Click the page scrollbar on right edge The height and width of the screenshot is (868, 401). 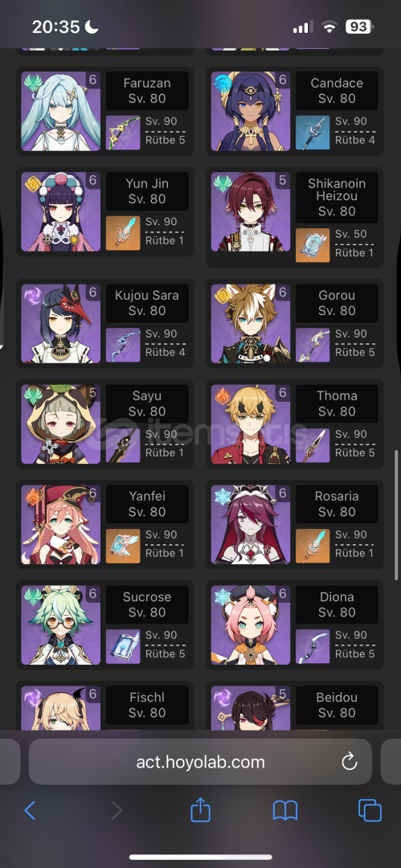click(x=396, y=515)
